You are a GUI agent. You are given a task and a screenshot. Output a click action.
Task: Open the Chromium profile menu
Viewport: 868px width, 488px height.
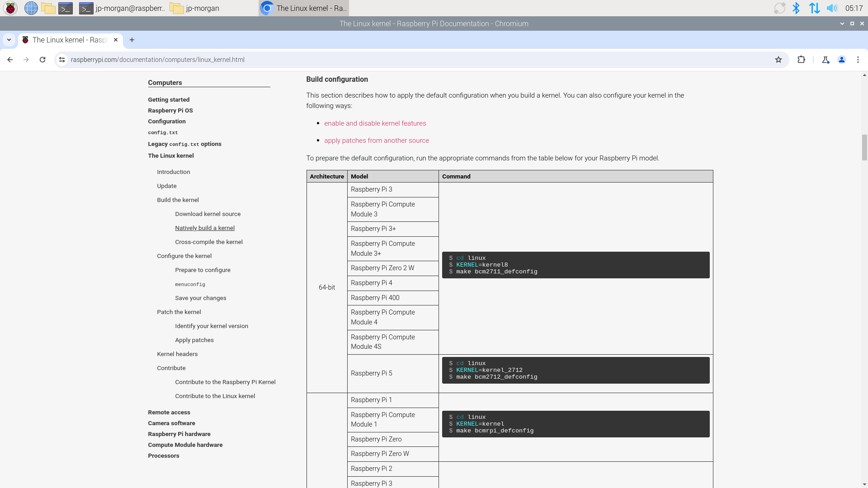[842, 60]
